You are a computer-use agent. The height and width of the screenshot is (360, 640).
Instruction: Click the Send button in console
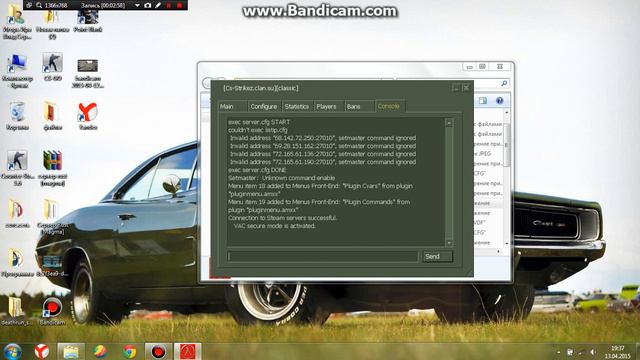[x=437, y=256]
